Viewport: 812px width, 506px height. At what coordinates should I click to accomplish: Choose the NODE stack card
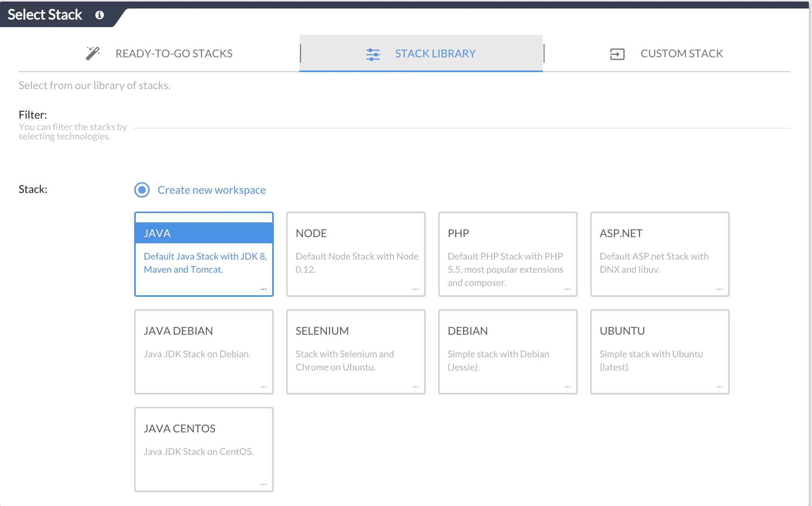click(356, 254)
